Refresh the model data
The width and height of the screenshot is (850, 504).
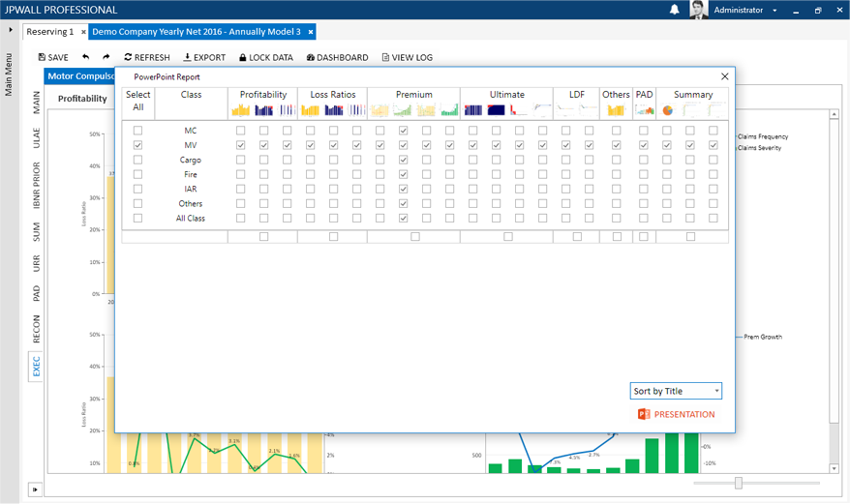coord(147,57)
